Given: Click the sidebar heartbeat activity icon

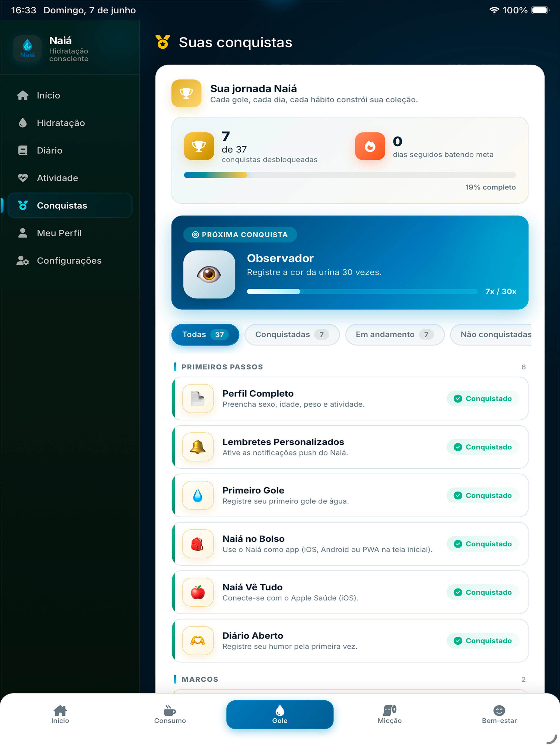Looking at the screenshot, I should (23, 178).
